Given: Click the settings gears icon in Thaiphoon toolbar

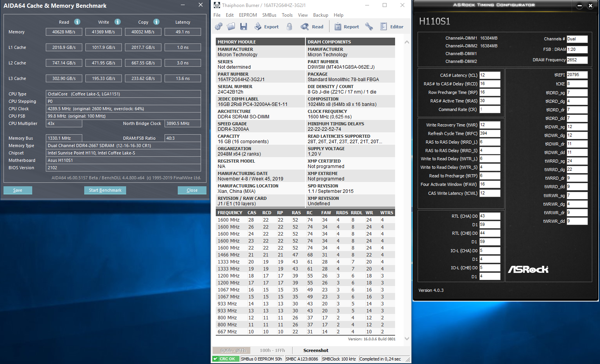Looking at the screenshot, I should tap(219, 26).
